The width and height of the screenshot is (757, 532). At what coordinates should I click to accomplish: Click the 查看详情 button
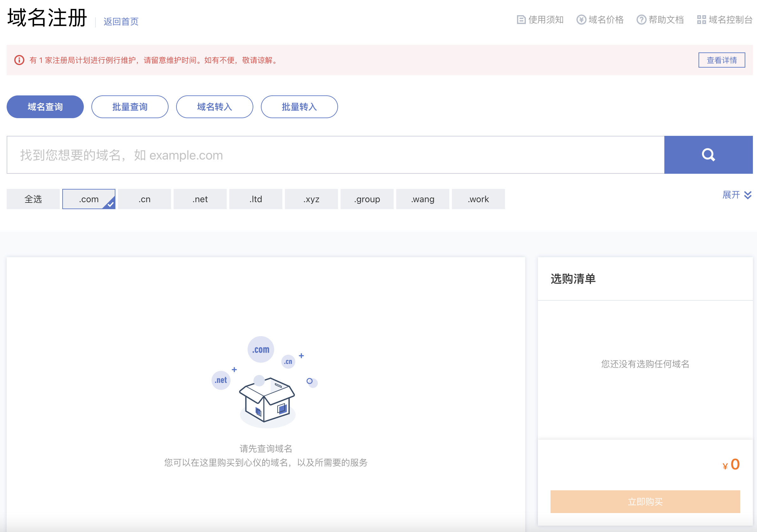[721, 60]
